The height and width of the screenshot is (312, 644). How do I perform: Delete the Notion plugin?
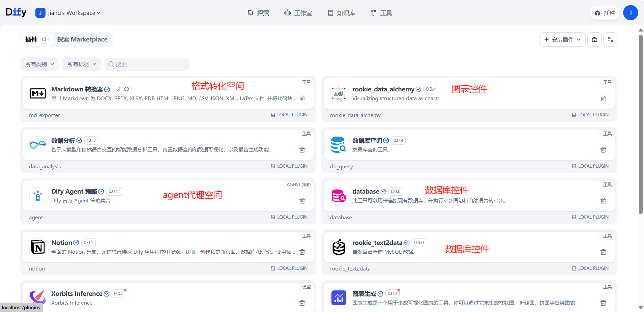coord(302,252)
